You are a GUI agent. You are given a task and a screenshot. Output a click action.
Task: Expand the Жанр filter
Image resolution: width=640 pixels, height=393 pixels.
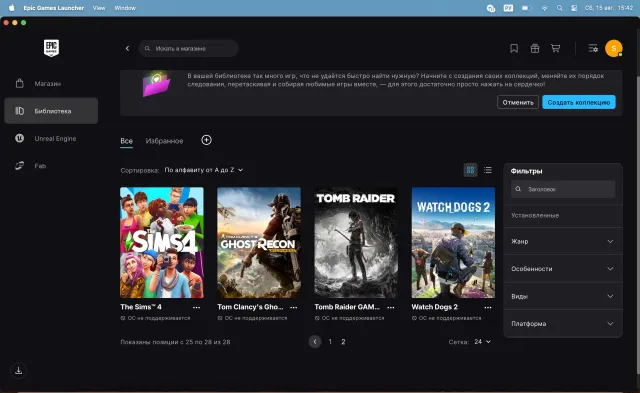563,241
